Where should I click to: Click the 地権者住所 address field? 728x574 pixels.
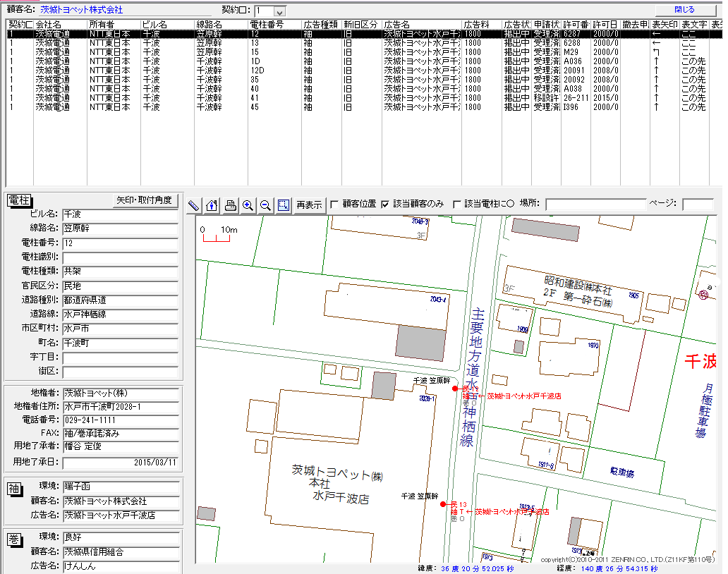(121, 407)
